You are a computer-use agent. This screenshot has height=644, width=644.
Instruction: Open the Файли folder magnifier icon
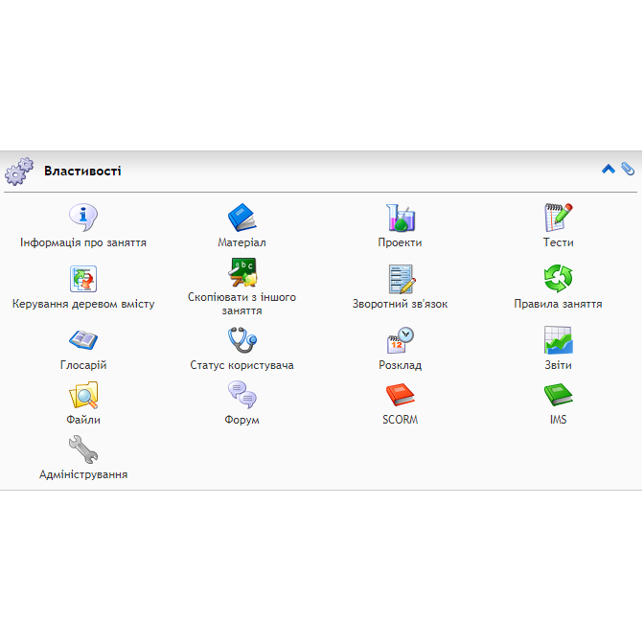[x=83, y=395]
